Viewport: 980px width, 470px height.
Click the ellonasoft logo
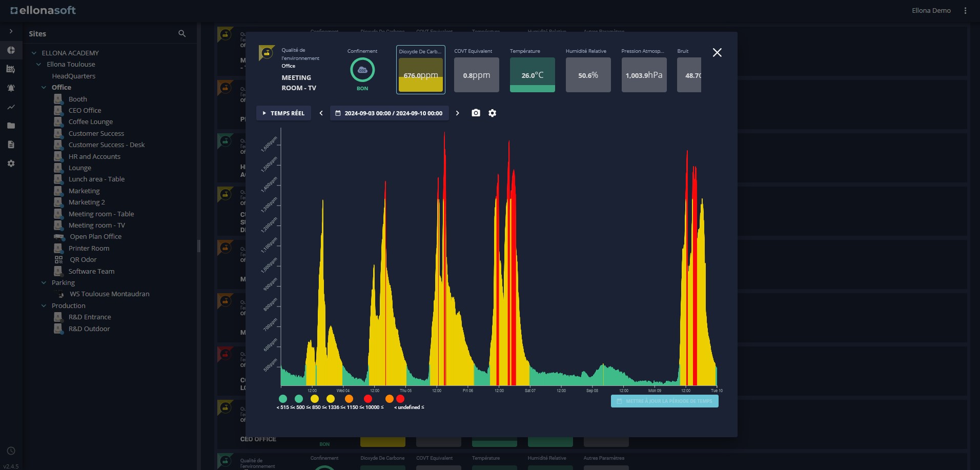pyautogui.click(x=43, y=10)
